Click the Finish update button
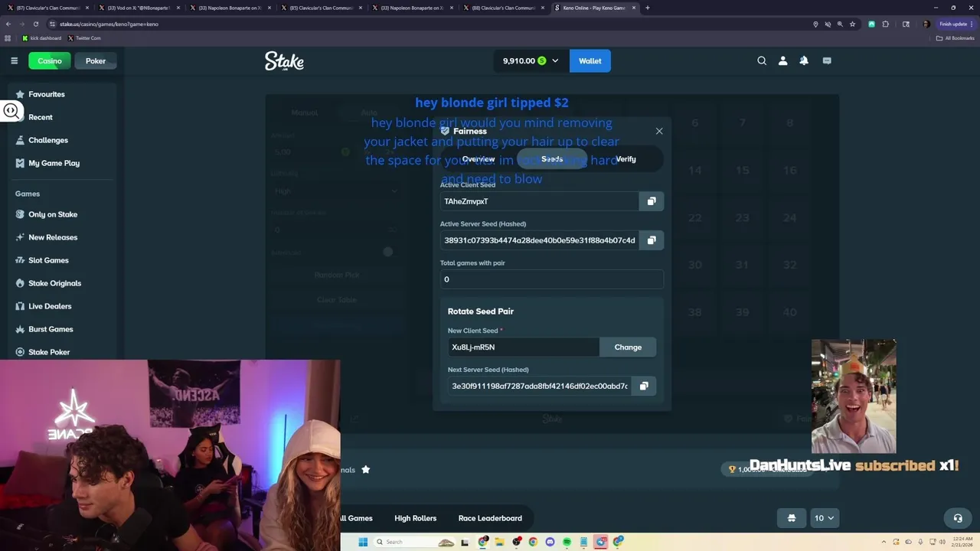980x551 pixels. [x=956, y=24]
